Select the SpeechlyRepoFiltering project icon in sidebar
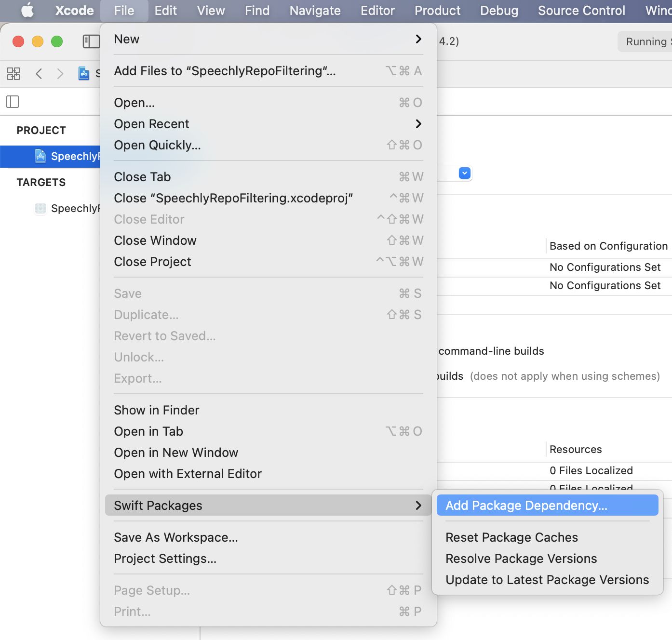The image size is (672, 640). pos(40,156)
